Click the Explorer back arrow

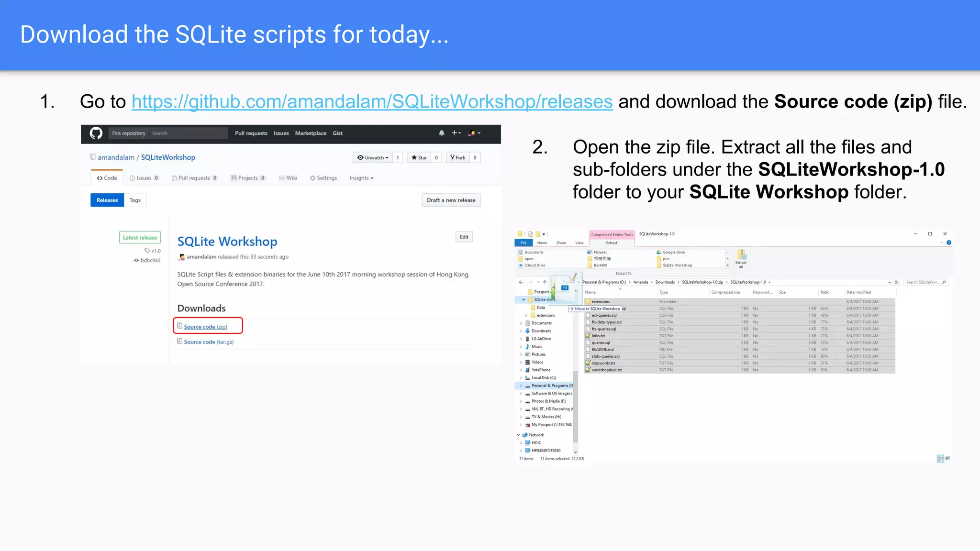point(521,282)
